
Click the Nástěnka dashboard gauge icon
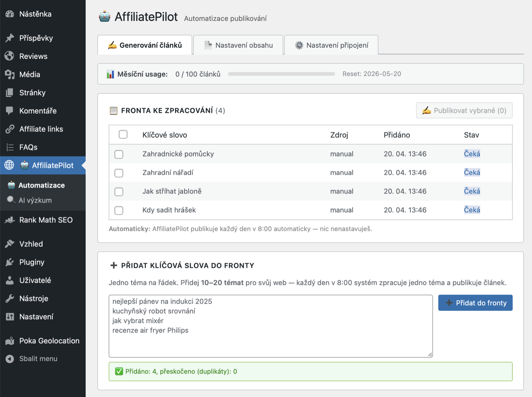tap(10, 14)
